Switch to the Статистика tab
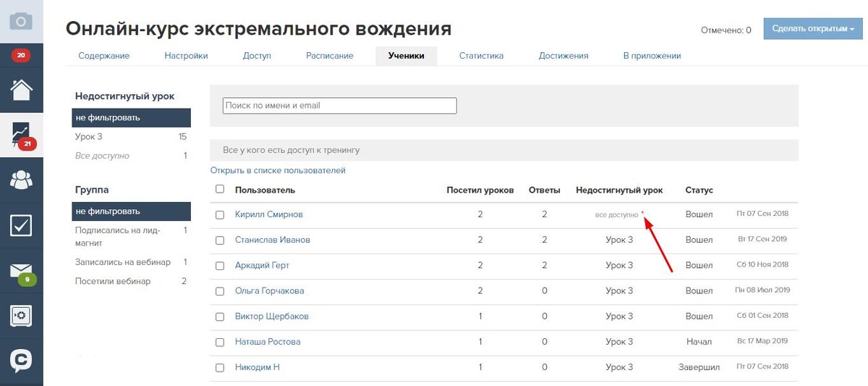868x386 pixels. click(481, 56)
